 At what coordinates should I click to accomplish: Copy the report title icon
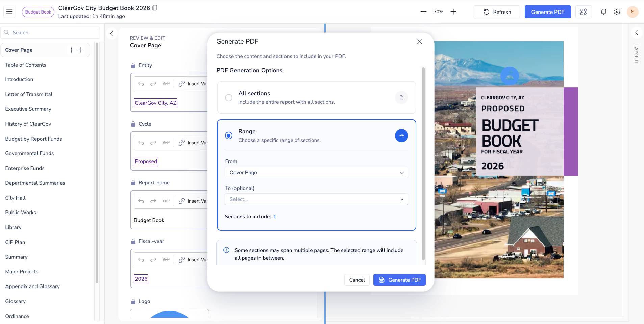click(155, 8)
